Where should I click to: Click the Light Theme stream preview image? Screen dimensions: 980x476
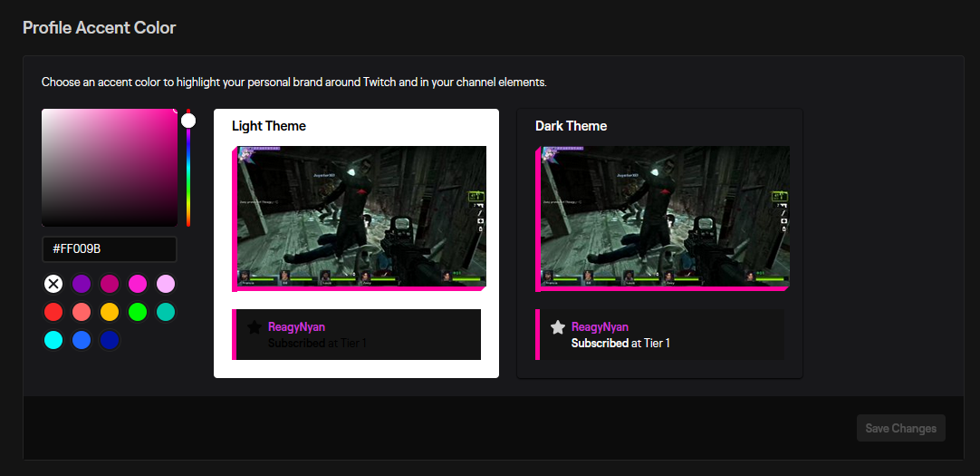click(361, 217)
